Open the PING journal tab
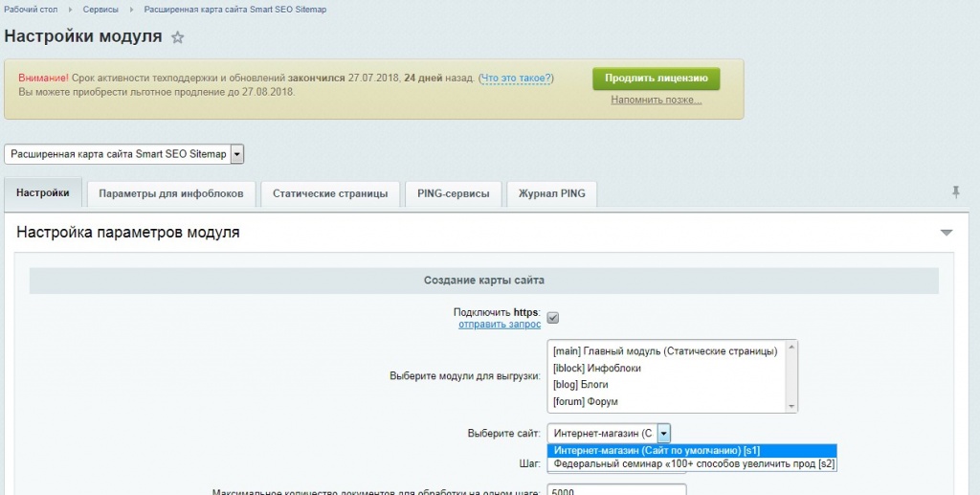 point(552,193)
